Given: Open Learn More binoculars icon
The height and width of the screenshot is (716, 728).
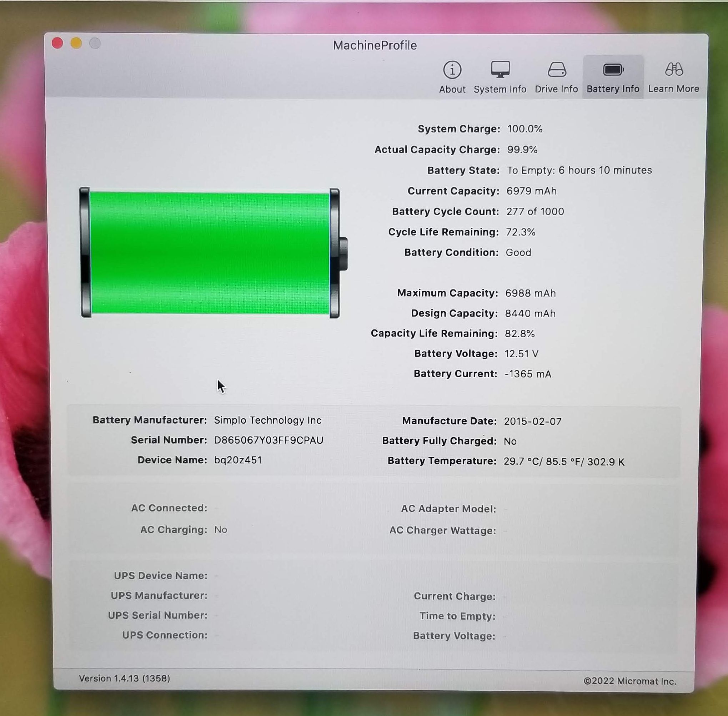Looking at the screenshot, I should [673, 70].
